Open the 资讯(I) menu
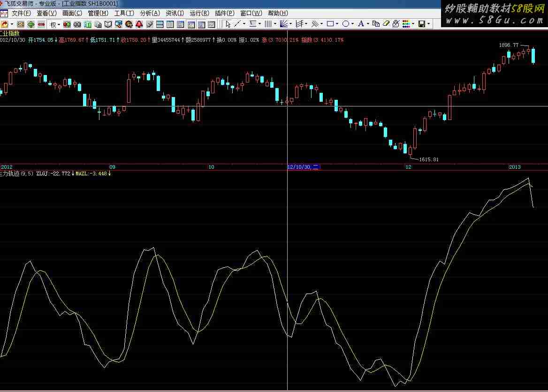The image size is (548, 392). click(x=175, y=13)
